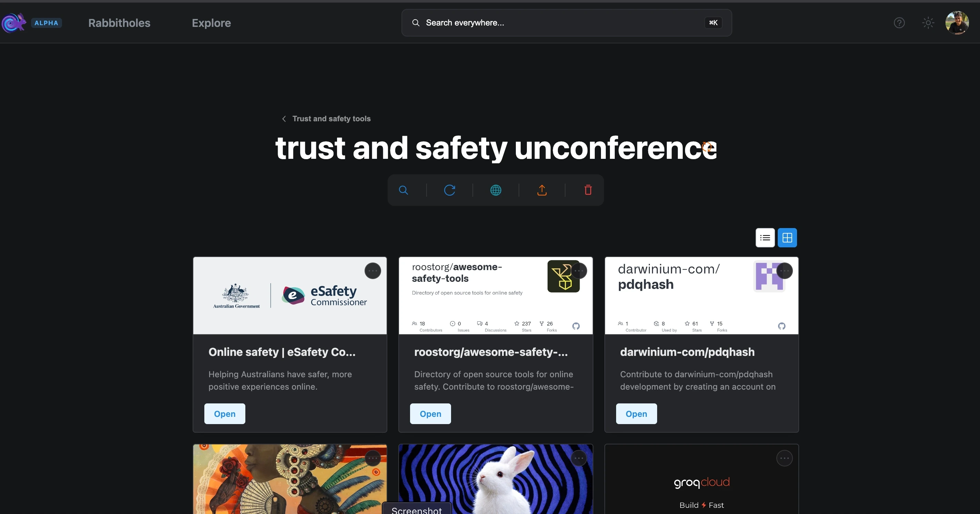The height and width of the screenshot is (514, 980).
Task: Go to Rabbitholes tab
Action: [x=119, y=23]
